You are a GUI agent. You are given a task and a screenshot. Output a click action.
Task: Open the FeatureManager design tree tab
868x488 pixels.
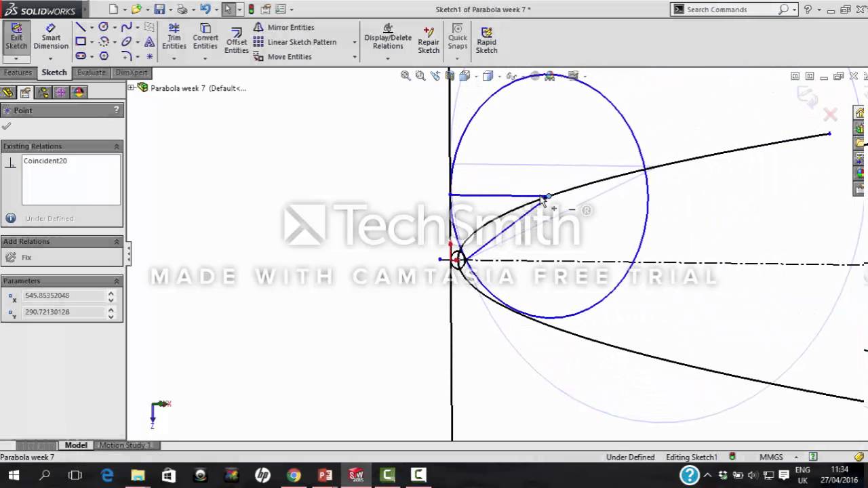(8, 92)
